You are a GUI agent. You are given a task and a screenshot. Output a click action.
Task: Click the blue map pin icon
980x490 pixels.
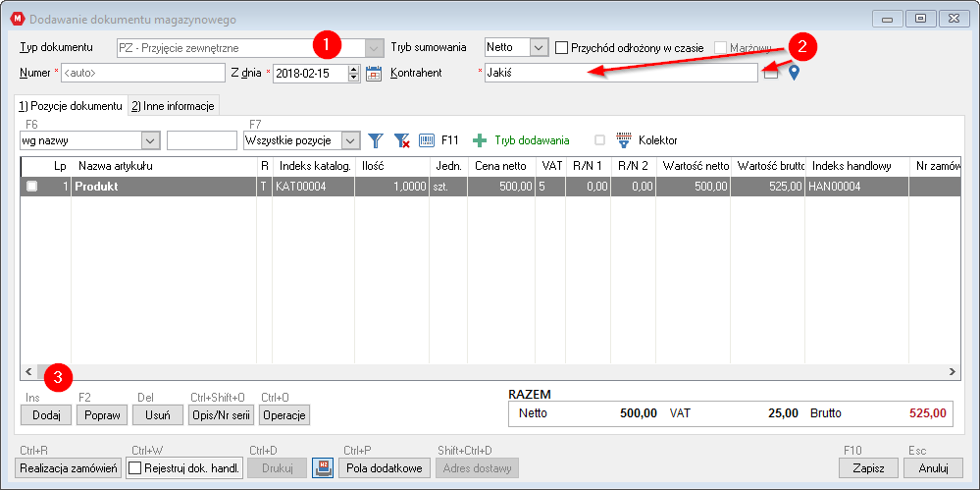(794, 74)
